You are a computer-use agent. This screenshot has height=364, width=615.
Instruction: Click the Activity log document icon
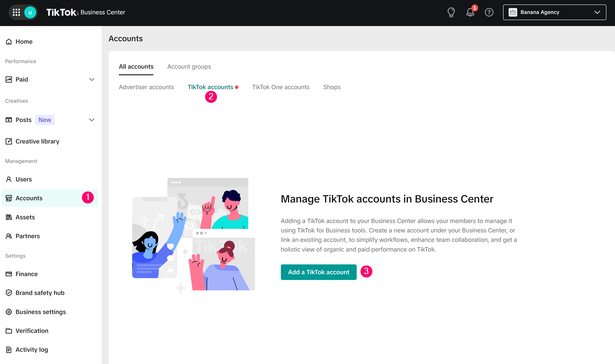pyautogui.click(x=9, y=350)
